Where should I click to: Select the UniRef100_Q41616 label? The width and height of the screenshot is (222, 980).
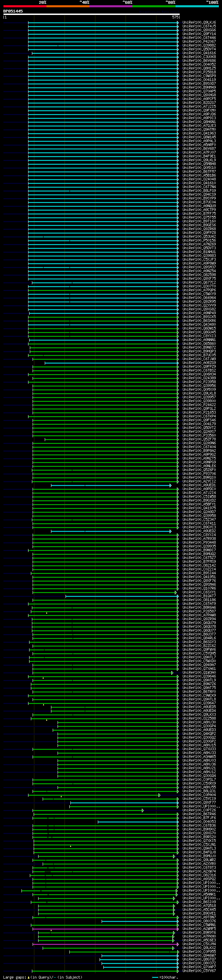(199, 53)
